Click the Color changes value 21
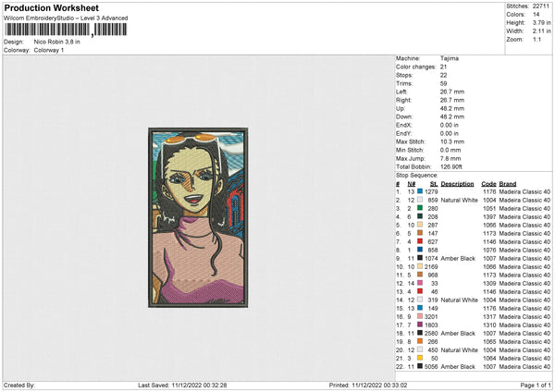This screenshot has height=392, width=555. tap(443, 67)
